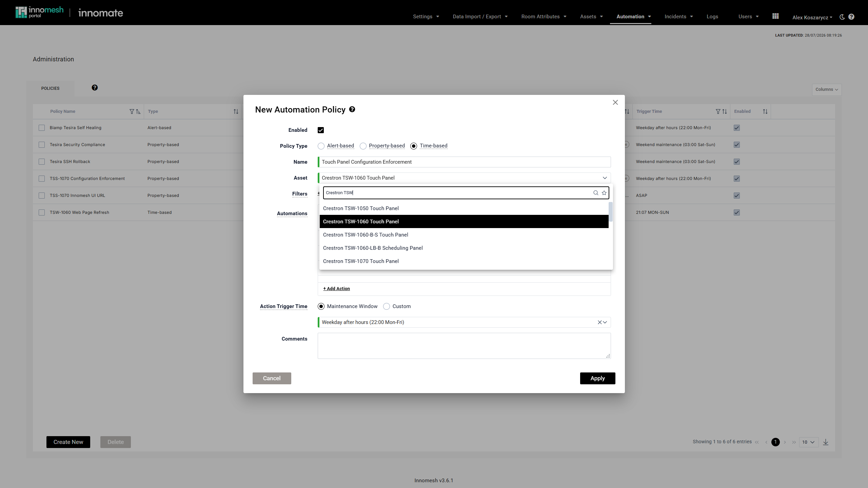Go to Logs
Screen dimensions: 868x488
712,17
